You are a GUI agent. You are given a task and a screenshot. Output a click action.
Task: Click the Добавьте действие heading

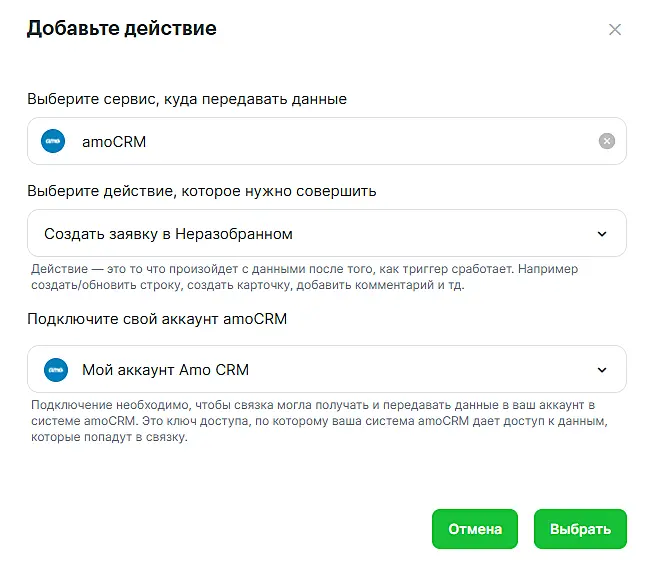[121, 28]
